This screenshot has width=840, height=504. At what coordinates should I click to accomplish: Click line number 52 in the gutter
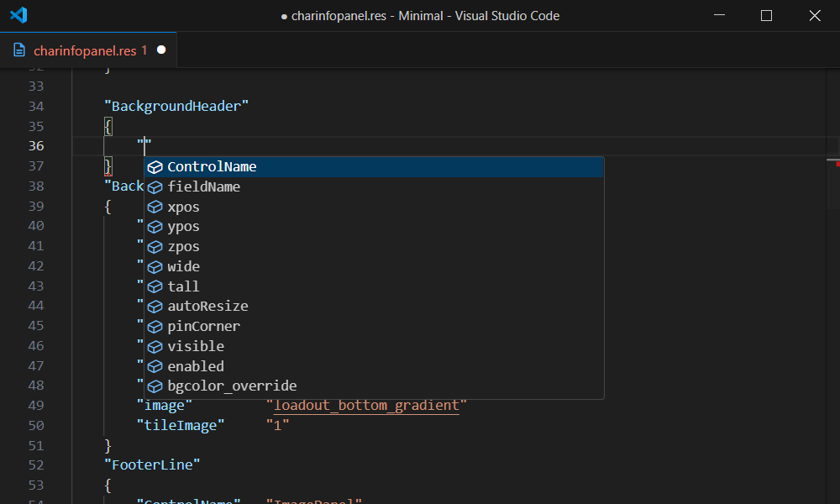coord(36,465)
